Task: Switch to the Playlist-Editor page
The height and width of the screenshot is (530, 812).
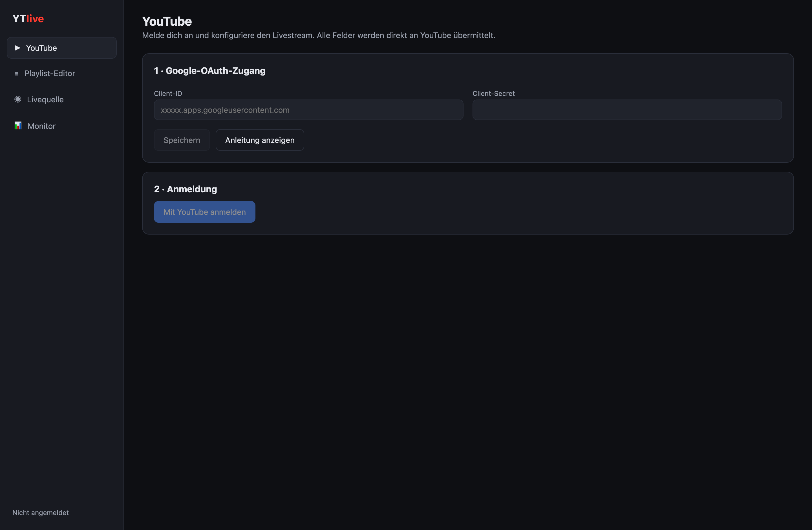Action: point(62,73)
